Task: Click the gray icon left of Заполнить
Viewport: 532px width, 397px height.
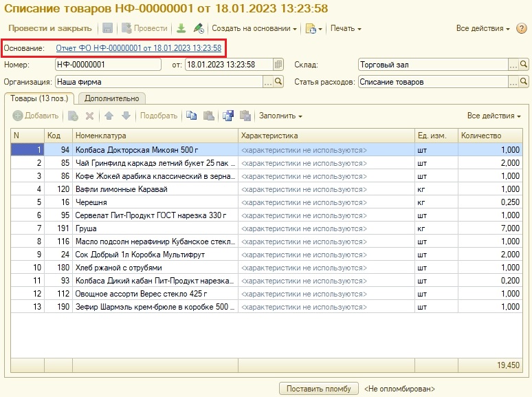Action: 245,116
